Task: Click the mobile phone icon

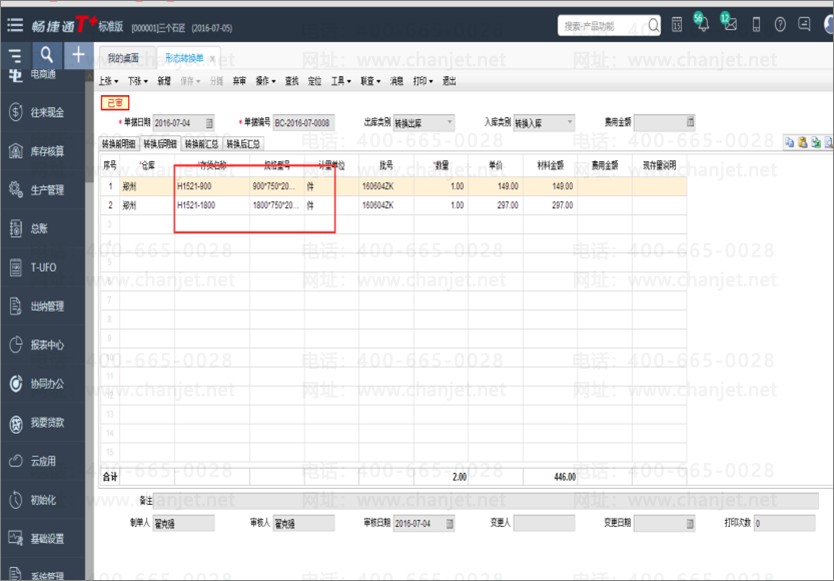Action: point(756,24)
